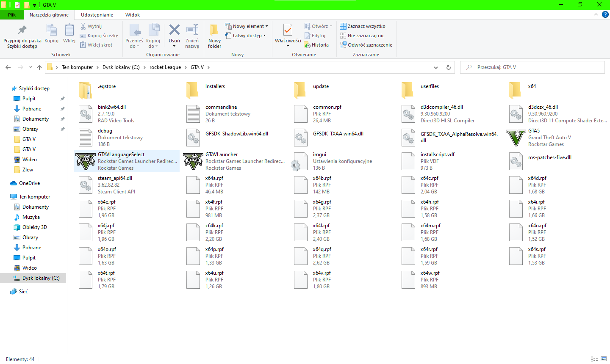The width and height of the screenshot is (610, 364).
Task: Select the steam_api64.dll file
Action: [x=127, y=185]
